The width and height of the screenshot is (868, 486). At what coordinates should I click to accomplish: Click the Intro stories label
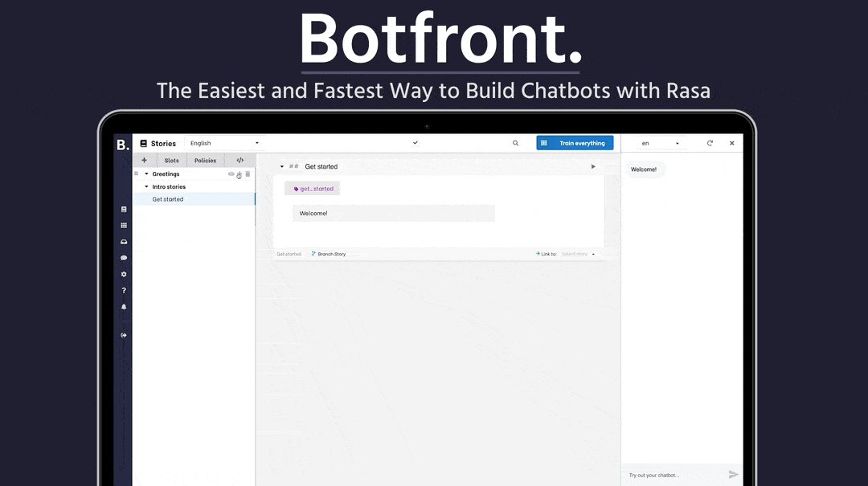(169, 186)
